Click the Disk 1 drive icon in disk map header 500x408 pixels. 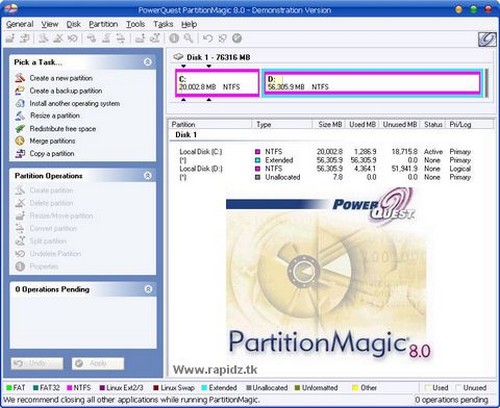(178, 57)
